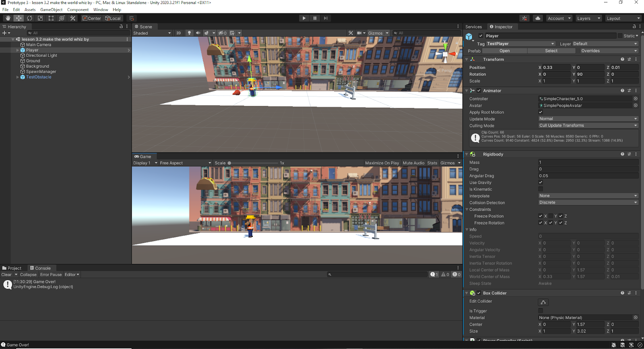
Task: Open Collab services icon
Action: click(x=524, y=18)
